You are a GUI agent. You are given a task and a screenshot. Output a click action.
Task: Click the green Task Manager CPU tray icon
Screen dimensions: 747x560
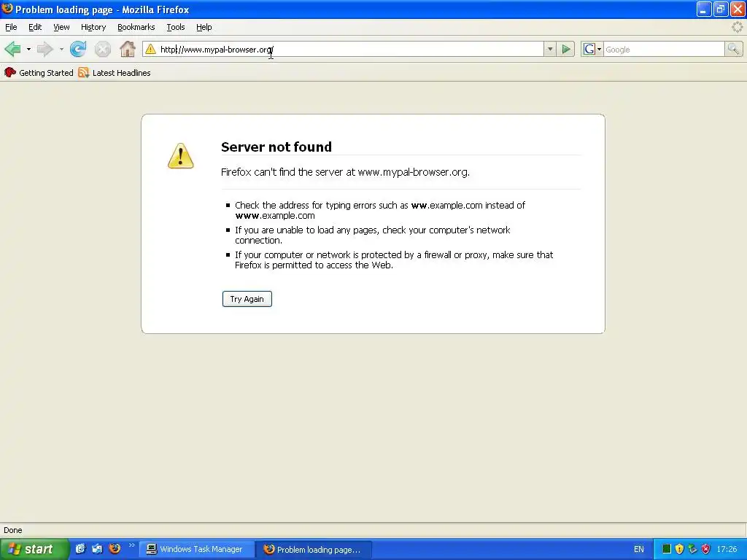pyautogui.click(x=667, y=549)
